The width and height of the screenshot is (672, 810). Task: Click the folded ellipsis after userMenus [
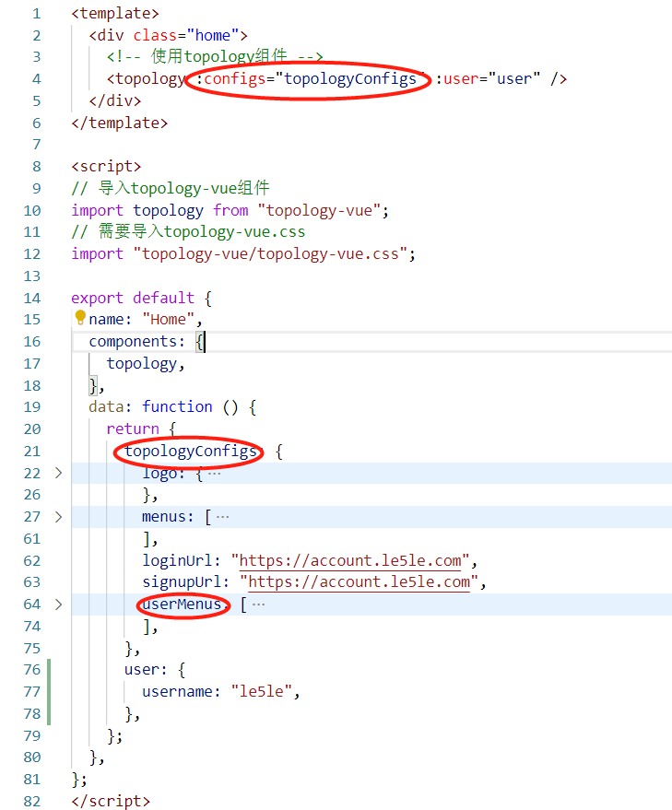258,605
